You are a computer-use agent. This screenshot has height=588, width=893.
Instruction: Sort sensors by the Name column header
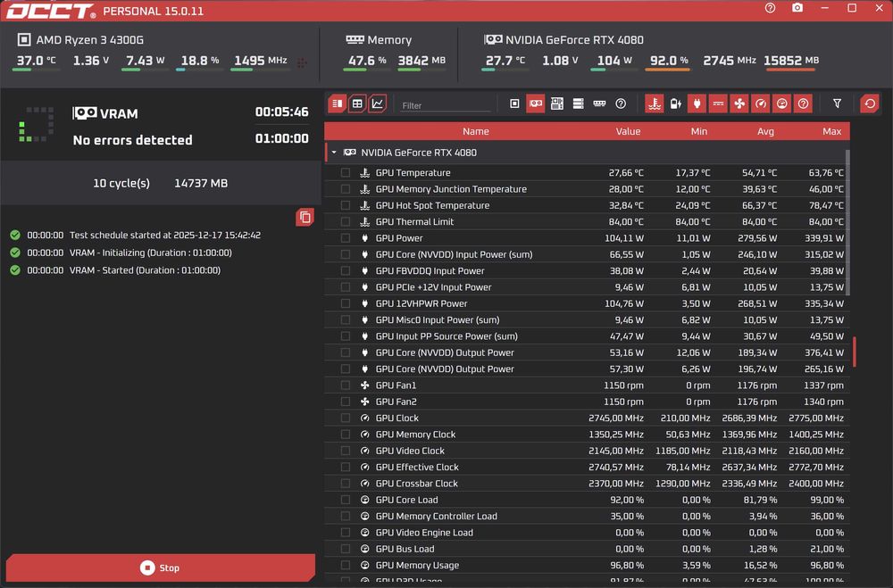coord(476,131)
